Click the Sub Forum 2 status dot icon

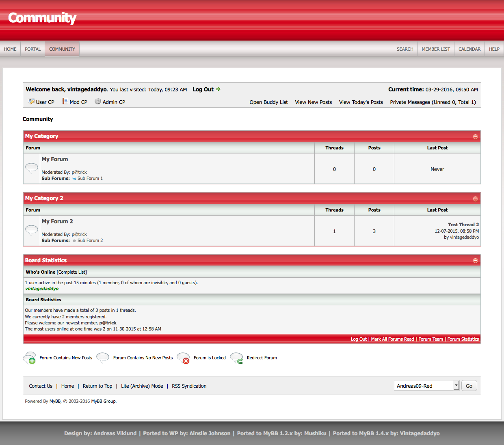(74, 241)
